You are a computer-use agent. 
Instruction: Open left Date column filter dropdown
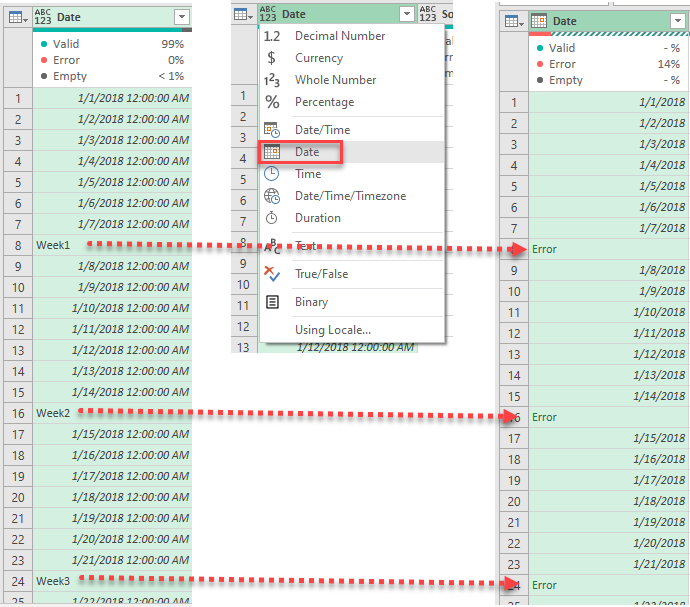tap(181, 17)
